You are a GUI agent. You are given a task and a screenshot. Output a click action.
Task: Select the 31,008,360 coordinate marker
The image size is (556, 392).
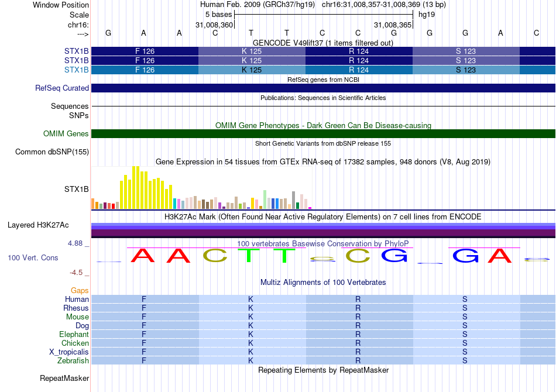click(214, 25)
